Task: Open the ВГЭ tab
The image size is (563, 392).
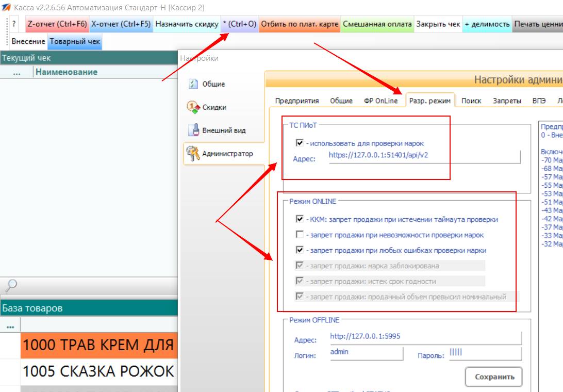Action: click(539, 101)
